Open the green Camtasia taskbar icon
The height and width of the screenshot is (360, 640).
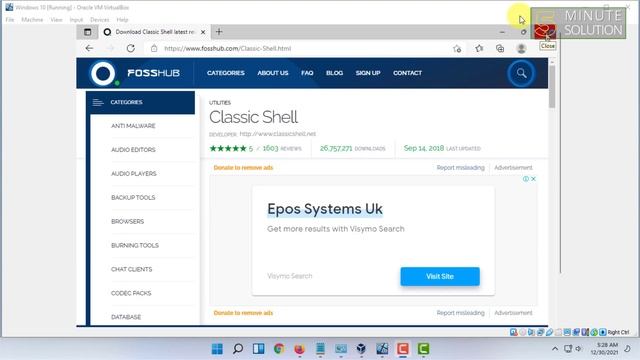coord(423,349)
